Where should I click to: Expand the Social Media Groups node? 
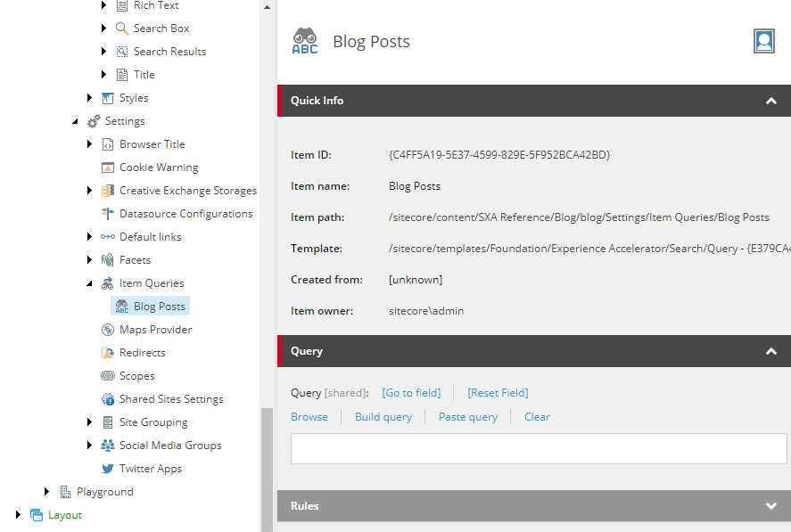coord(89,446)
